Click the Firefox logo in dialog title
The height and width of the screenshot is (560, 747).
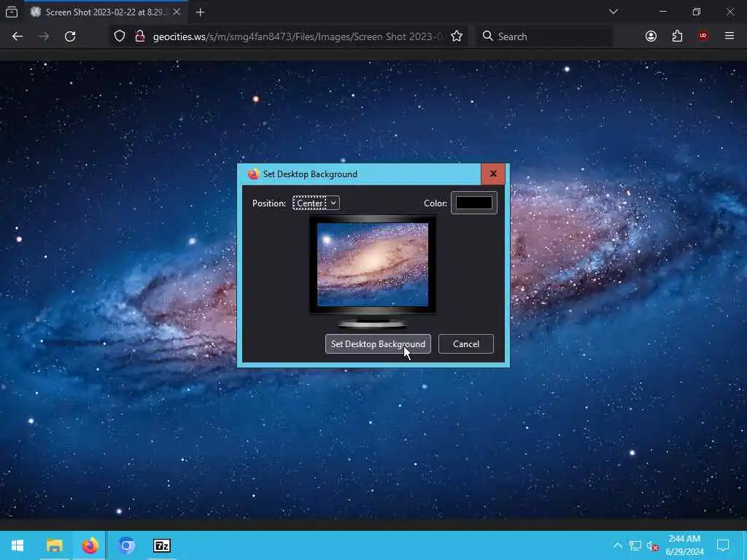(x=253, y=174)
